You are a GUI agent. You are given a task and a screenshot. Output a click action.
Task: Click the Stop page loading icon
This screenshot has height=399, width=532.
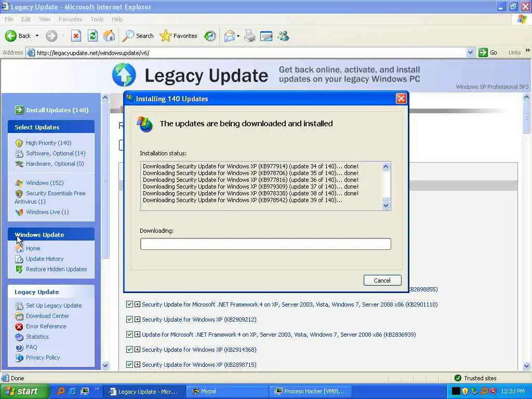coord(76,36)
